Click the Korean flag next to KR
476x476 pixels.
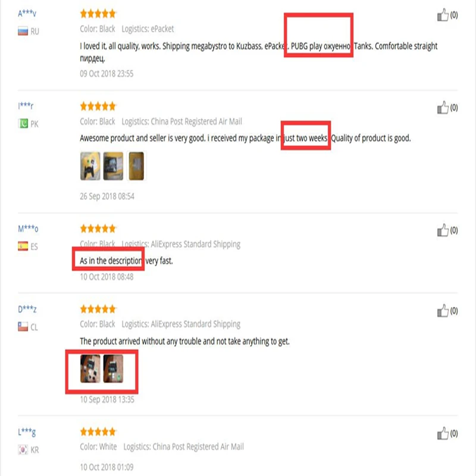point(23,450)
